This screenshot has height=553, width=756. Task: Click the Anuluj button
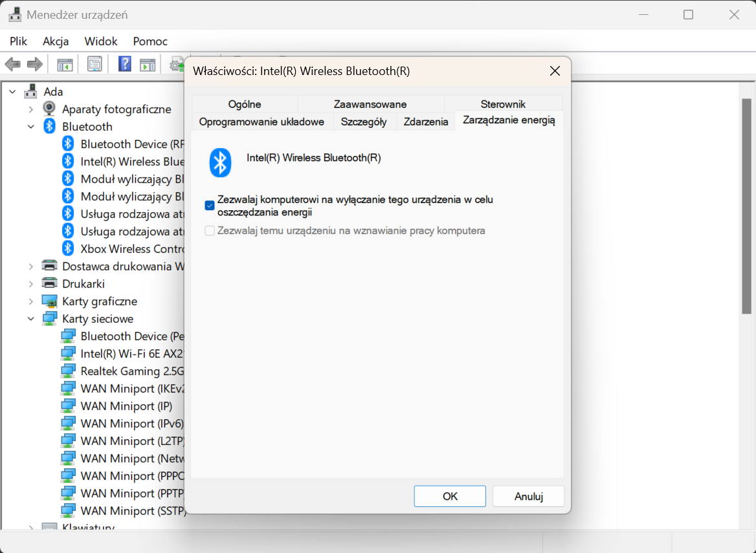coord(528,496)
